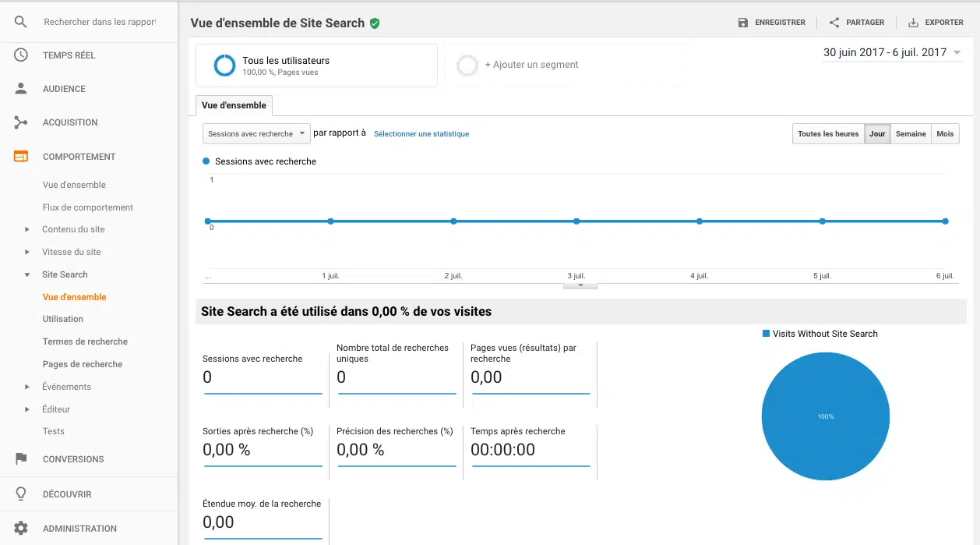The image size is (980, 545).
Task: Open the Sessions avec recherche dropdown
Action: coord(256,134)
